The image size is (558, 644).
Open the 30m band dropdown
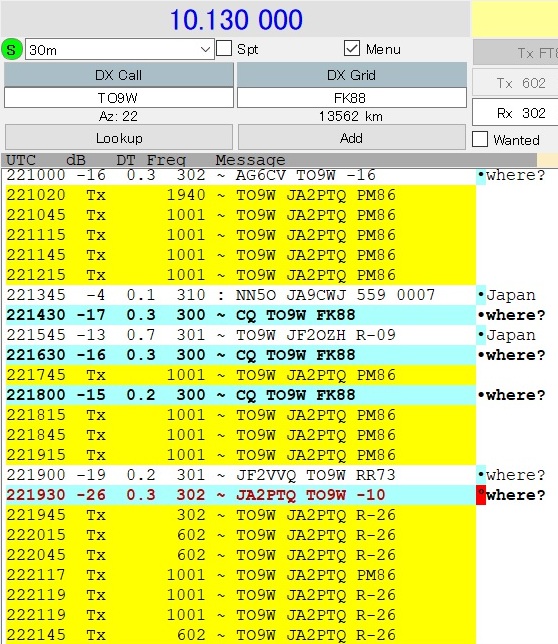click(x=119, y=50)
